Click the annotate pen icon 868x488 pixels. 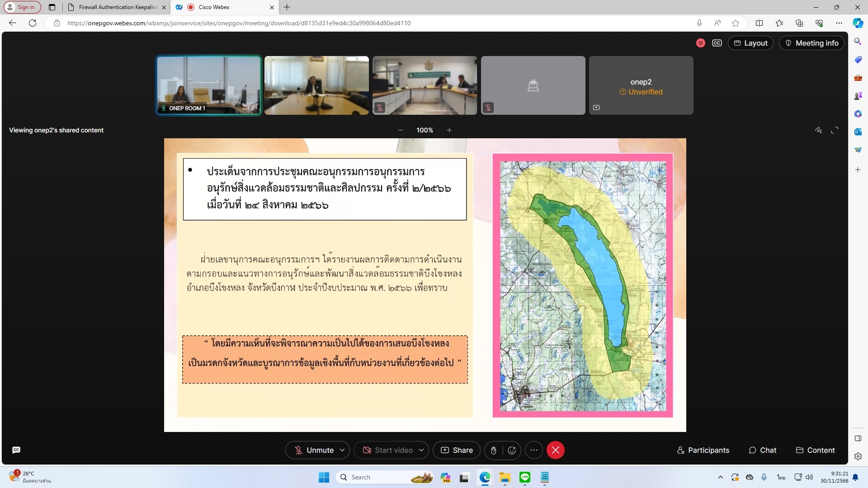[818, 130]
